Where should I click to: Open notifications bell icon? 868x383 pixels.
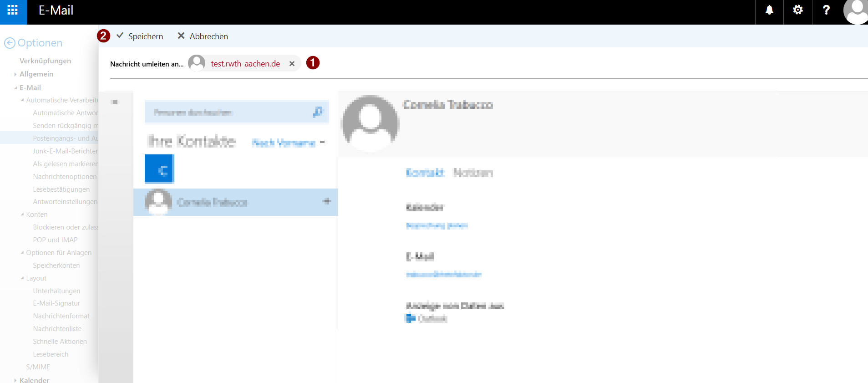pos(769,10)
